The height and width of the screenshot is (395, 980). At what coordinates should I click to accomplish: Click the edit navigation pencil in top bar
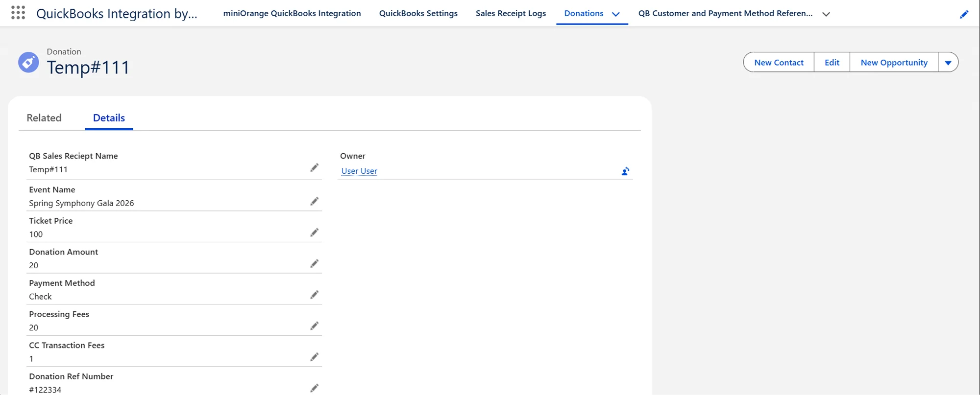(x=964, y=14)
